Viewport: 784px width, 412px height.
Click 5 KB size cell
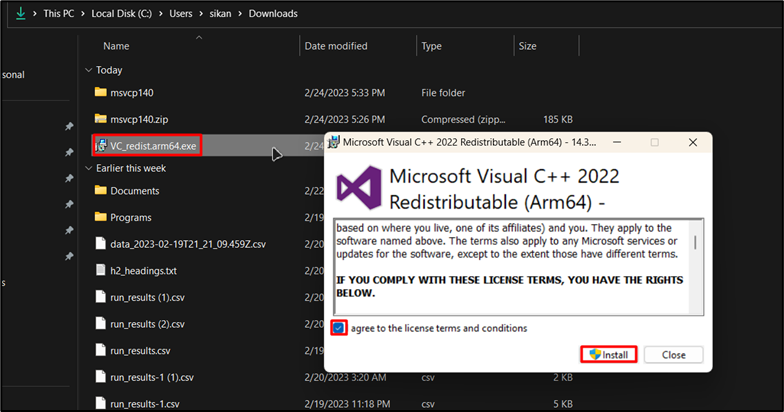tap(563, 404)
